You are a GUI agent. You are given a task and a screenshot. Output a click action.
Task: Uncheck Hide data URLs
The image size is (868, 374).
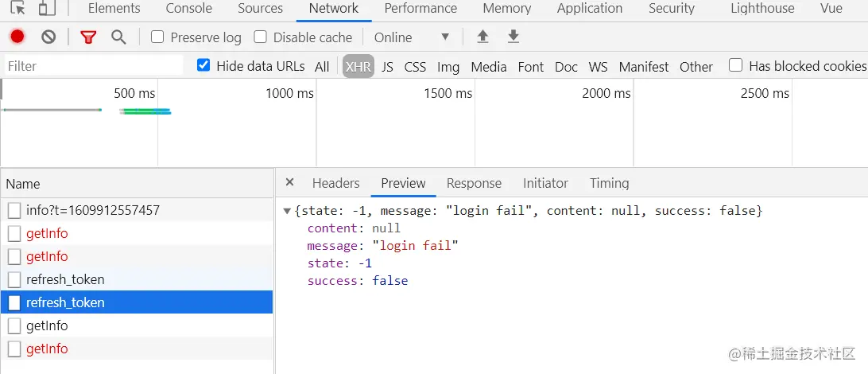[x=203, y=66]
